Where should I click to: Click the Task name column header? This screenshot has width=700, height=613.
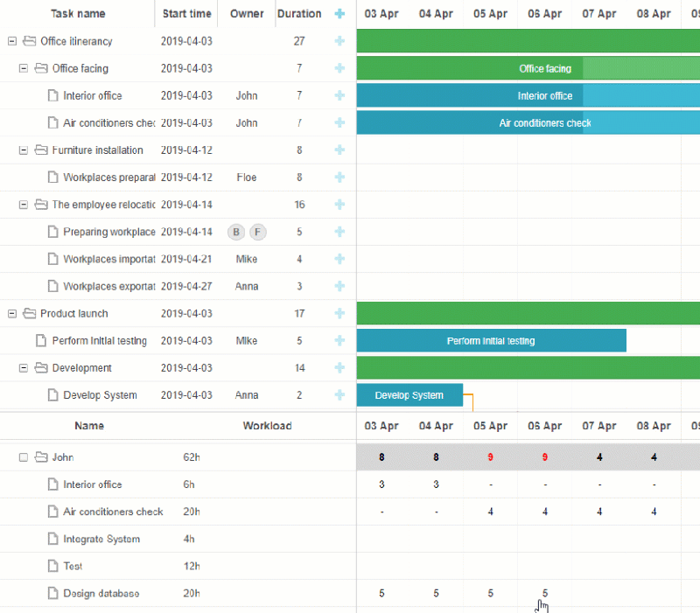(x=79, y=13)
